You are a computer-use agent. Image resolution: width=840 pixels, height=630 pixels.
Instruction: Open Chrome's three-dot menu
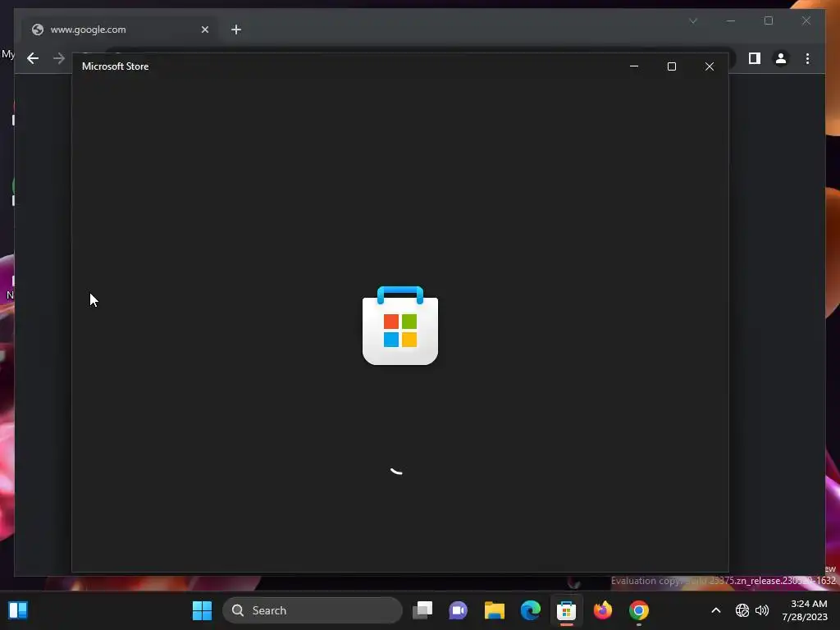pos(807,58)
